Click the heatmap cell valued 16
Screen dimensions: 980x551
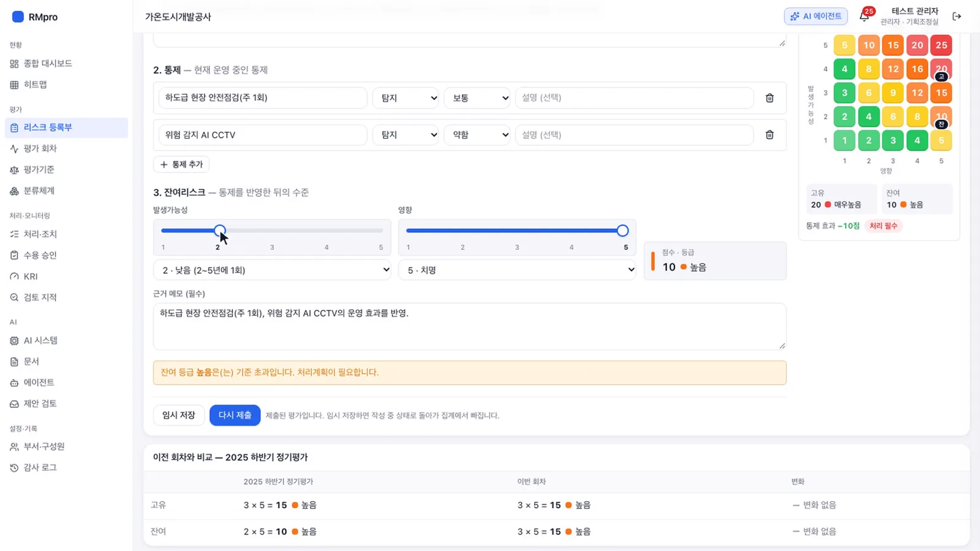pyautogui.click(x=917, y=69)
